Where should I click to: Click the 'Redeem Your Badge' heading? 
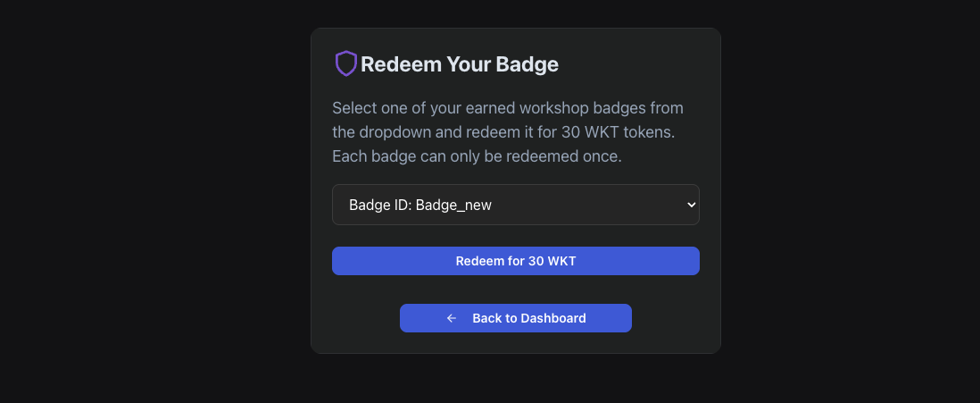coord(459,64)
